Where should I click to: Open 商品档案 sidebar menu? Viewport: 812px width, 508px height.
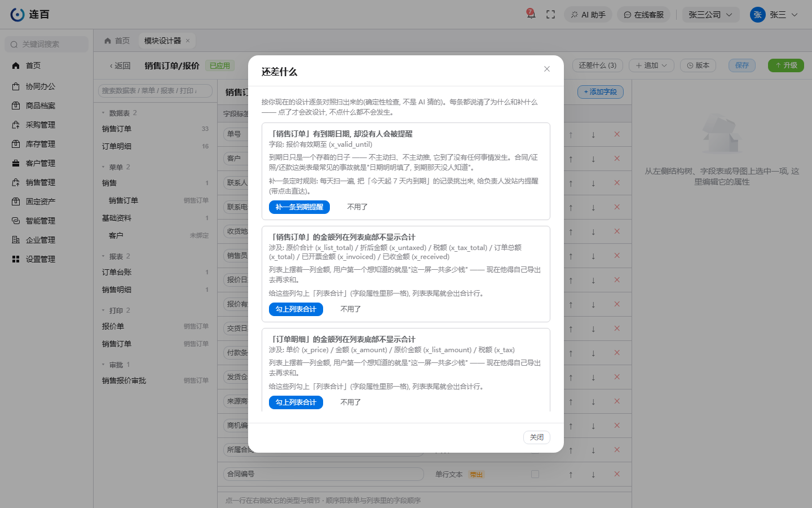[47, 106]
